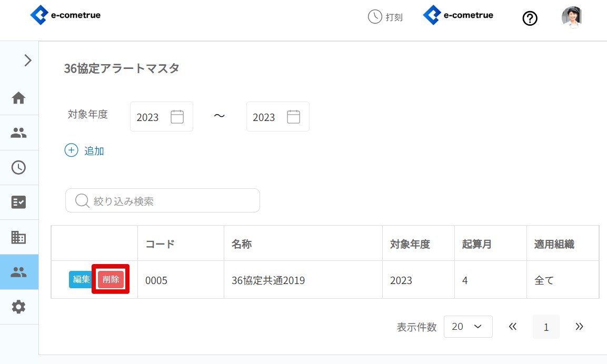This screenshot has height=364, width=607.
Task: Open settings gear in the sidebar
Action: [19, 307]
